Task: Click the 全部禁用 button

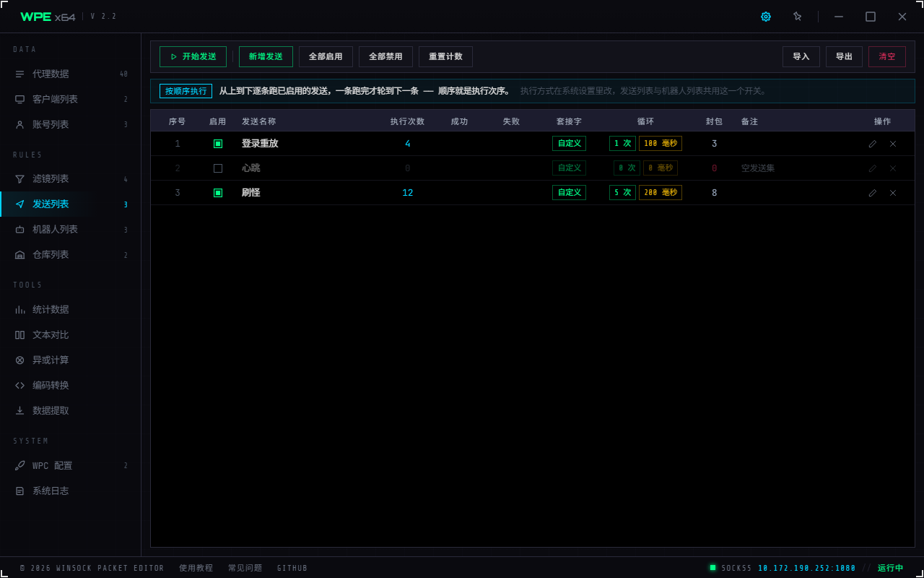Action: [x=385, y=56]
